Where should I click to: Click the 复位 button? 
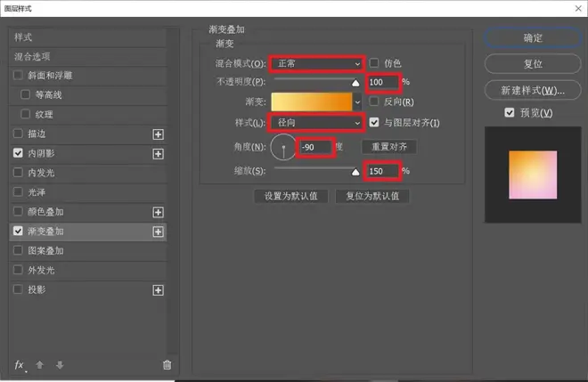[533, 64]
